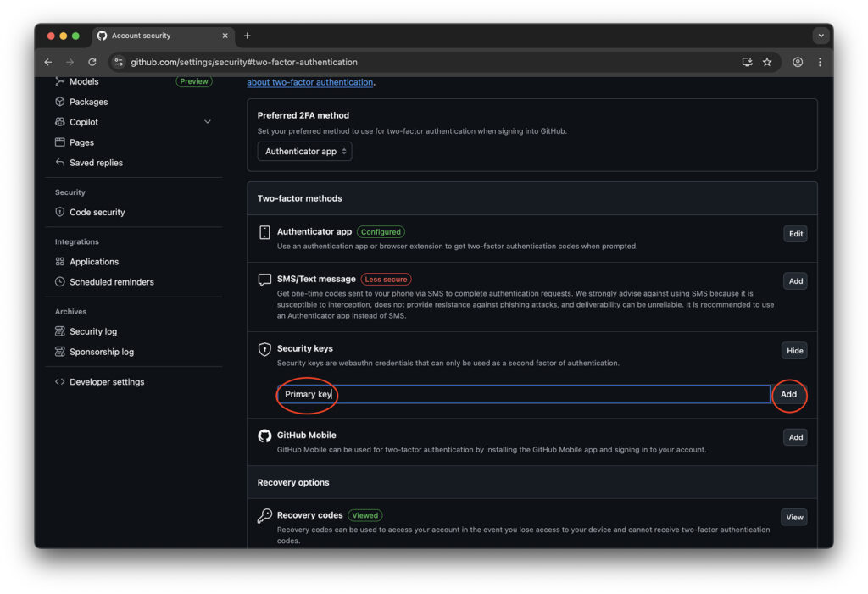
Task: Expand the Copilot submenu chevron
Action: (x=208, y=122)
